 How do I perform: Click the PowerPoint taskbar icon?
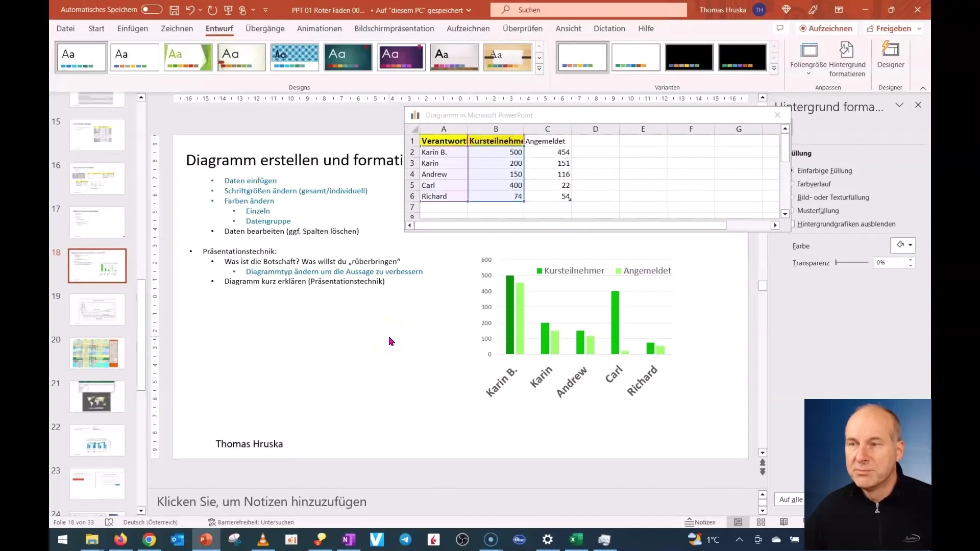pos(206,539)
